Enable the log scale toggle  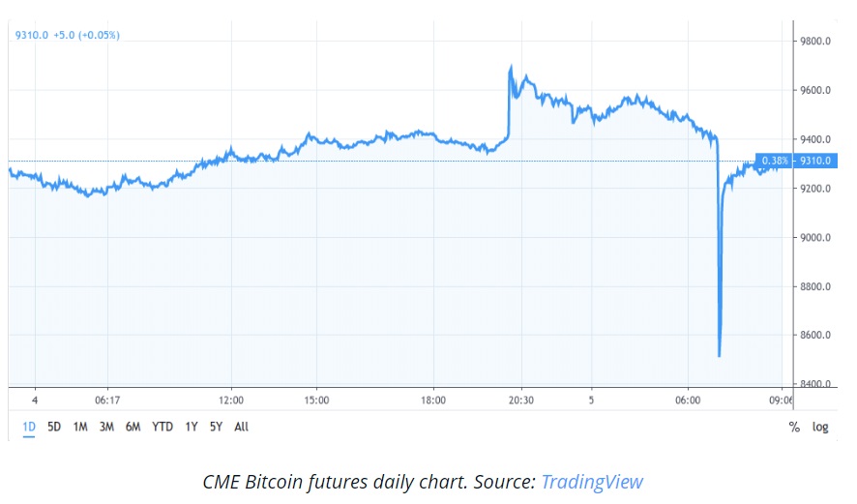pyautogui.click(x=820, y=427)
